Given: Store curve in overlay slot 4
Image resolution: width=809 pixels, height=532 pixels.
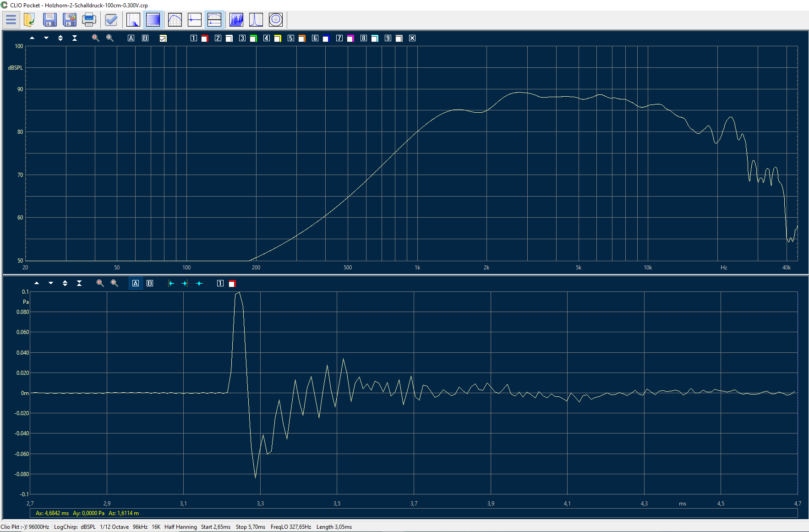Looking at the screenshot, I should click(267, 38).
